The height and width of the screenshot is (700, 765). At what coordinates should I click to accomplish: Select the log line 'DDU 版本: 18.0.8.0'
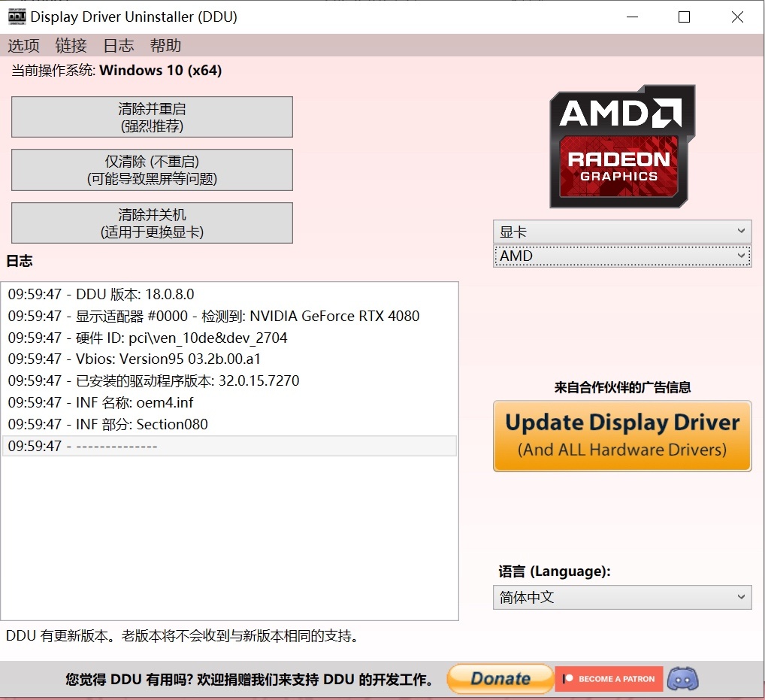coord(229,294)
